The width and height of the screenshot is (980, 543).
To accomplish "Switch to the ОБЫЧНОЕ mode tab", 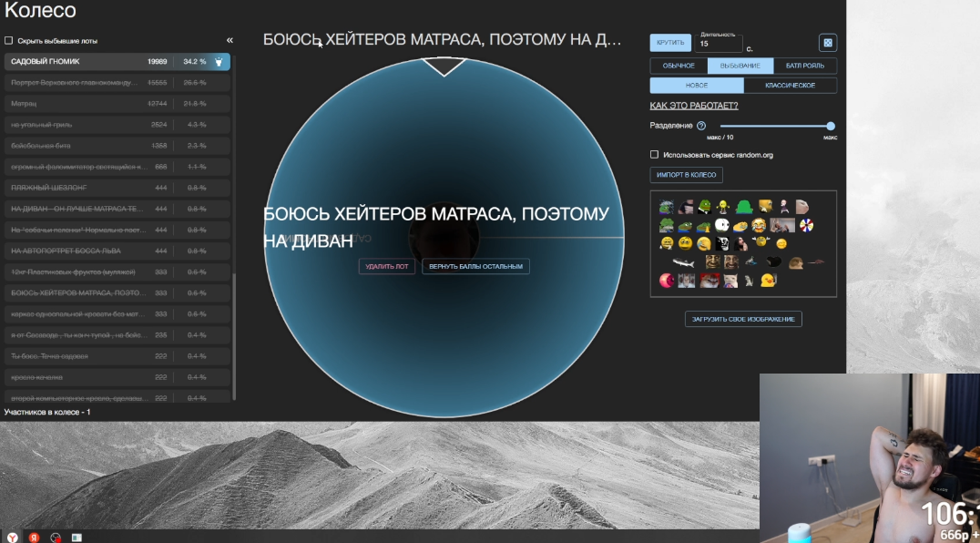I will pos(679,66).
